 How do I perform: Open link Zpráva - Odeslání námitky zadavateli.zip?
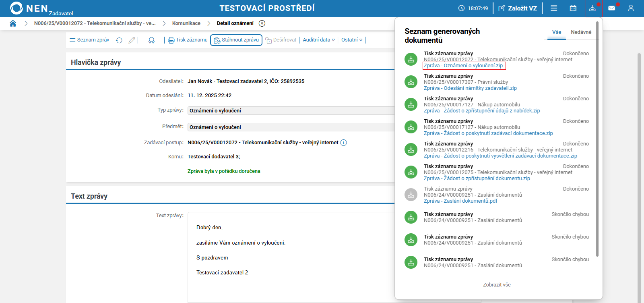pos(470,88)
